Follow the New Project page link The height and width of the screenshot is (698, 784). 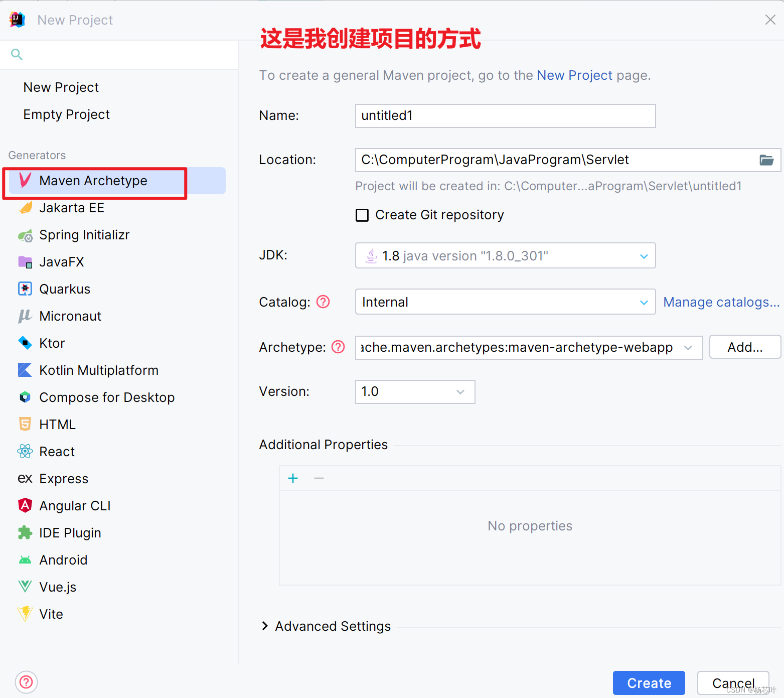pos(574,75)
